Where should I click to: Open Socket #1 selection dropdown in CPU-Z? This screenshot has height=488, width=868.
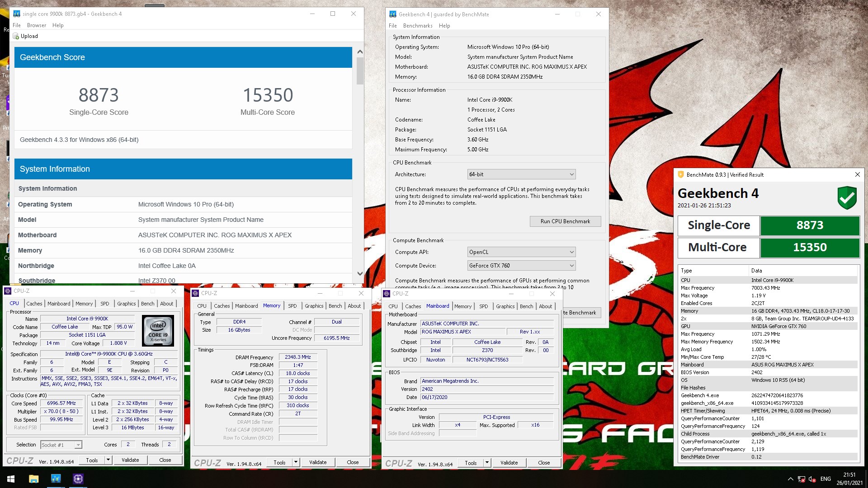coord(61,445)
